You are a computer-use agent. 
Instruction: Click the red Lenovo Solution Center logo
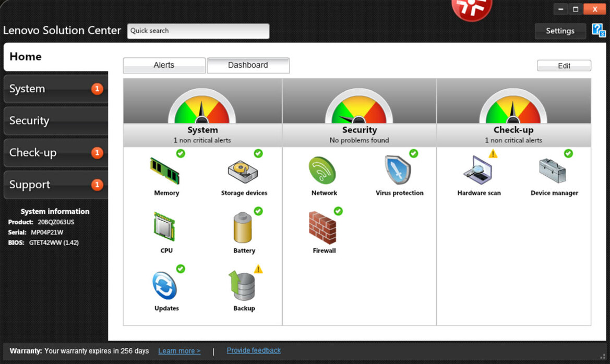472,9
